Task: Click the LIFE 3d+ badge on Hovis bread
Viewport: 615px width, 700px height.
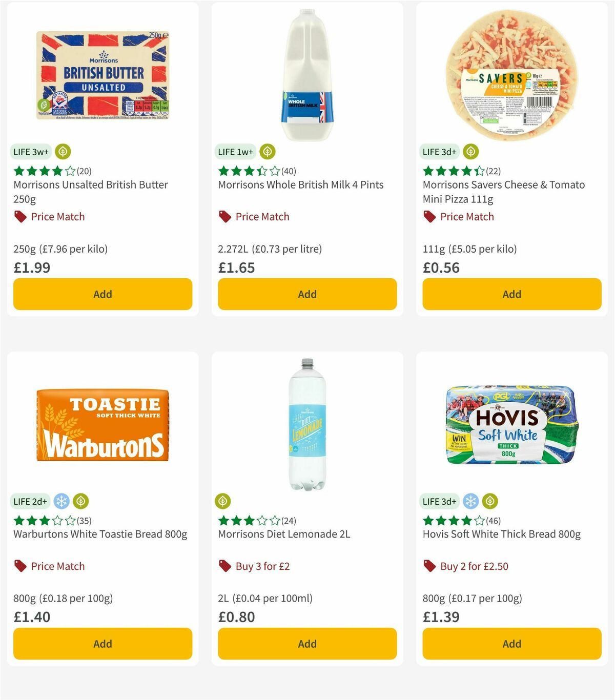Action: (x=440, y=501)
